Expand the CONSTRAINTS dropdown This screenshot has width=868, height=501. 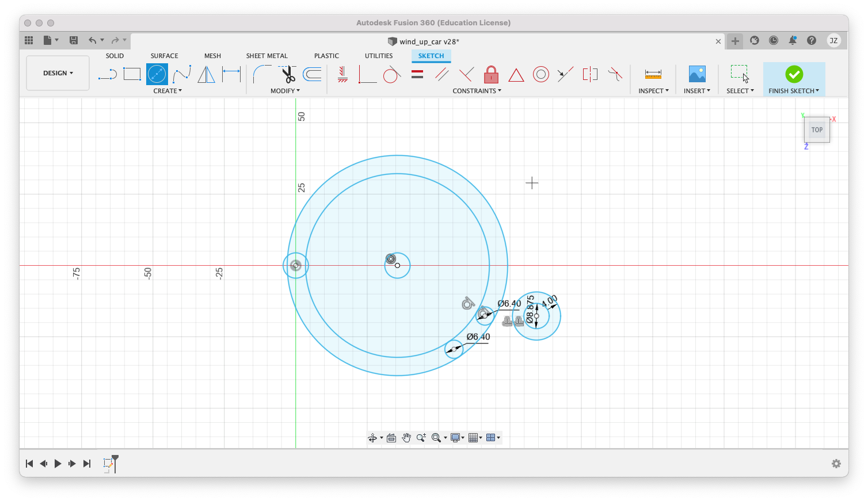point(477,91)
